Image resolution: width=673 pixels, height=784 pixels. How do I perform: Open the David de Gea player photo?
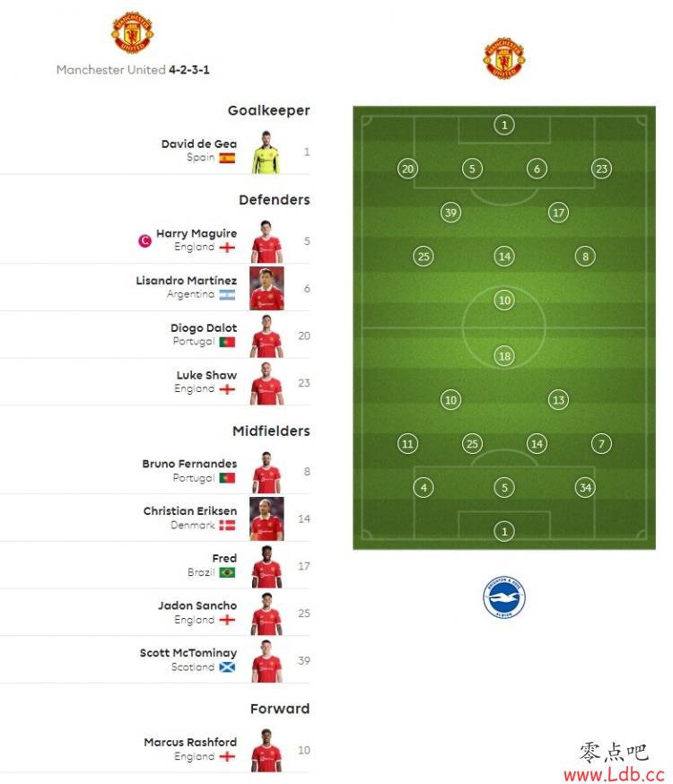(267, 152)
